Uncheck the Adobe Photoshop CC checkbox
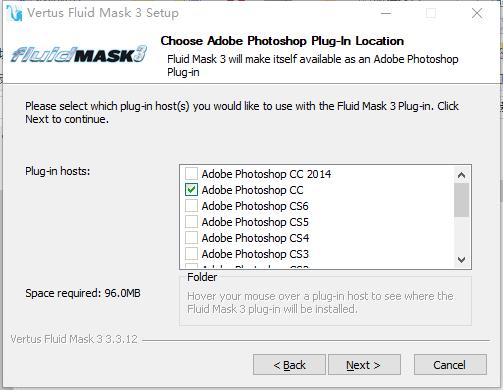This screenshot has height=390, width=503. [x=191, y=189]
